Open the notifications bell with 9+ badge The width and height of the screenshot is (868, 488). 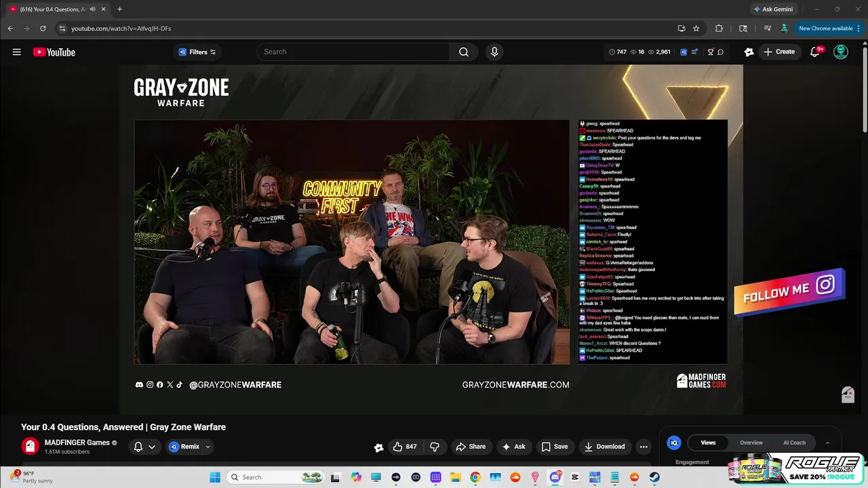pyautogui.click(x=815, y=52)
